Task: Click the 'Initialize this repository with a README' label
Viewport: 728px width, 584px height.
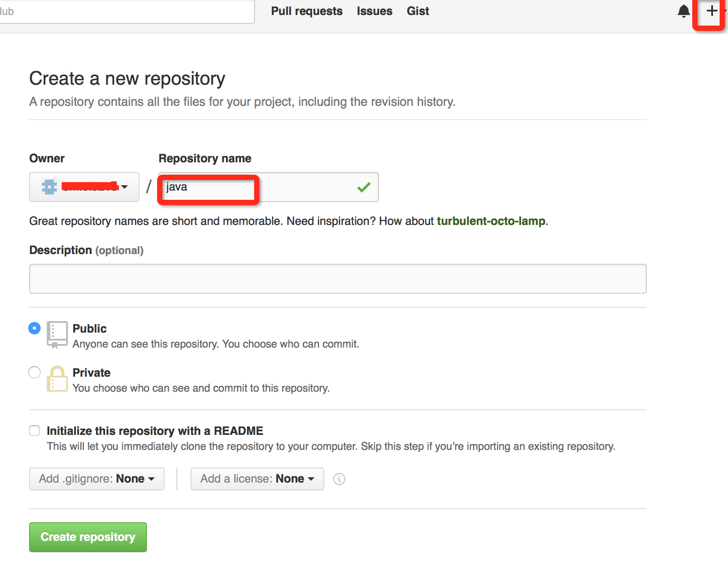Action: coord(155,431)
